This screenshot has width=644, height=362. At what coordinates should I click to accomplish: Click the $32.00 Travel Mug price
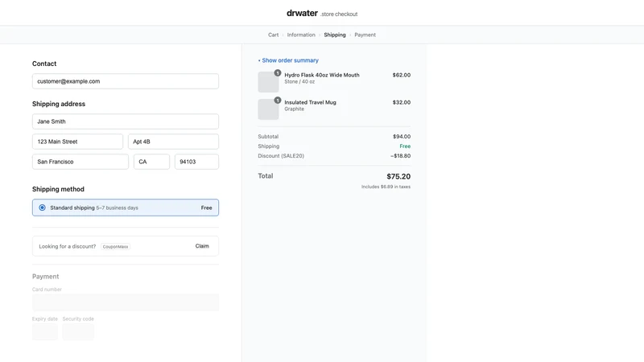click(x=402, y=103)
